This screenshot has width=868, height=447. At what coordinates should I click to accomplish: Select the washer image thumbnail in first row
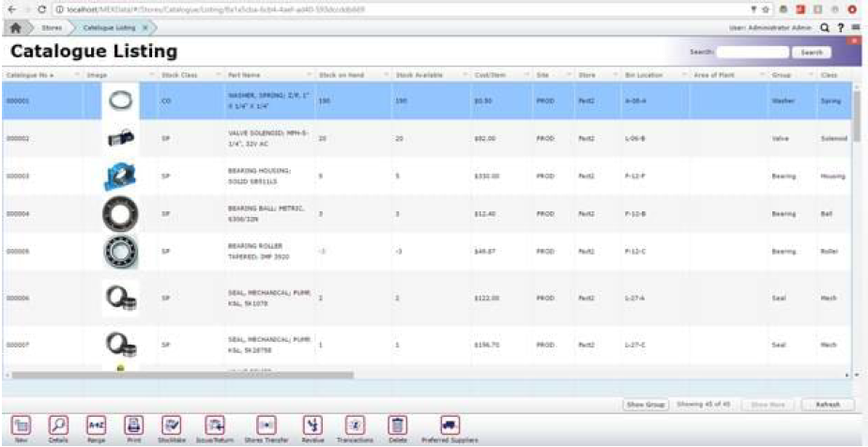120,101
